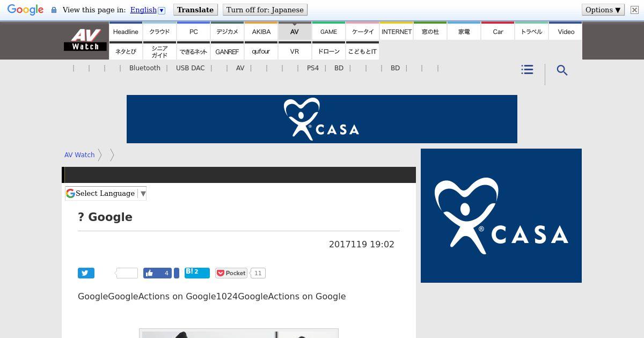
Task: Go to the AKIBA tab
Action: (x=261, y=31)
